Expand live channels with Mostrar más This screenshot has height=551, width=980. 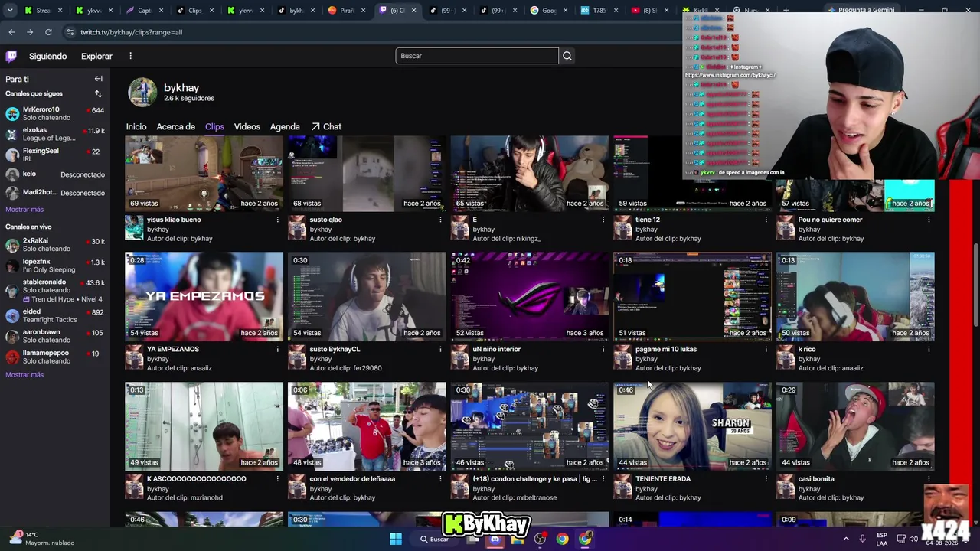tap(24, 375)
